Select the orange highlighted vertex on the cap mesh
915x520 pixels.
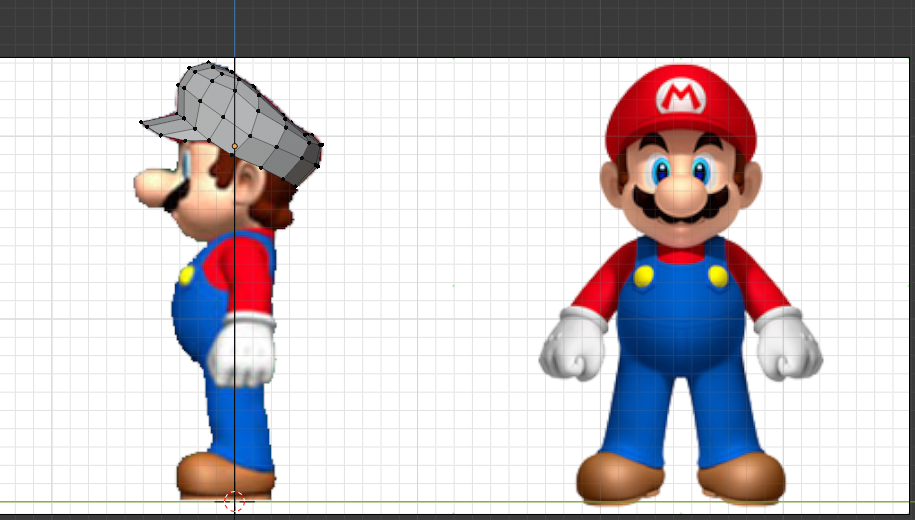click(235, 146)
